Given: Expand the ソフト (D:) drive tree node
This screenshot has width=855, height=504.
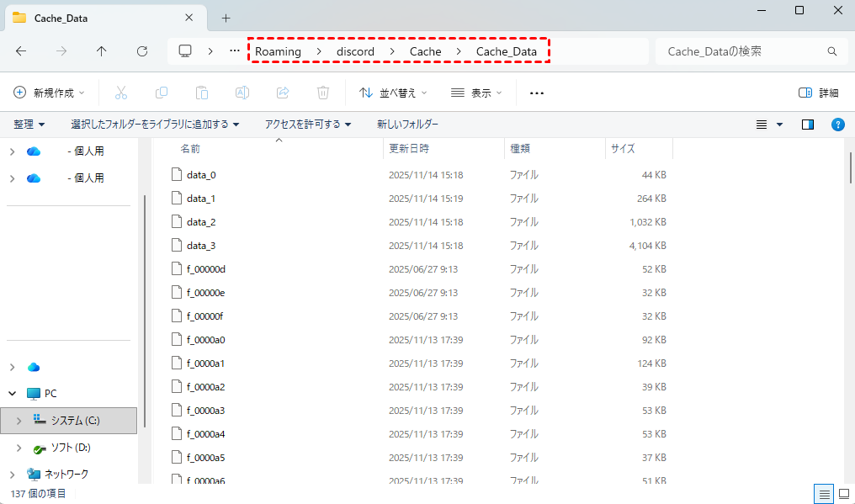Looking at the screenshot, I should [19, 448].
